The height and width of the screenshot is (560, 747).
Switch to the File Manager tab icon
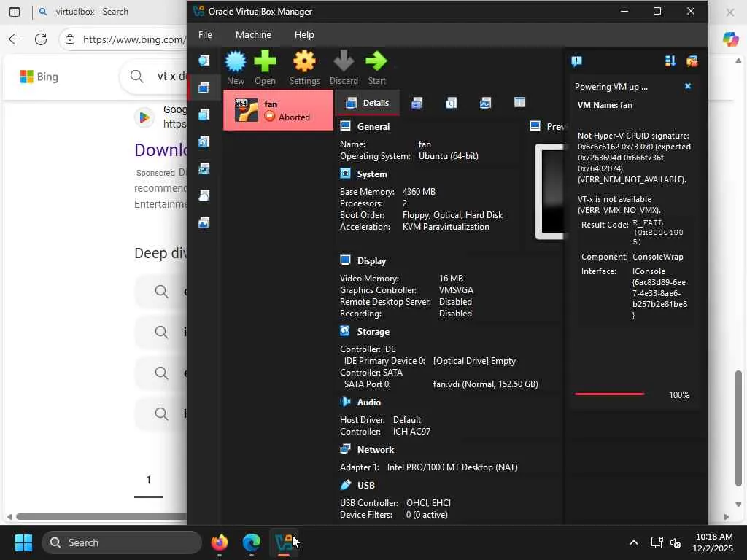pyautogui.click(x=519, y=102)
